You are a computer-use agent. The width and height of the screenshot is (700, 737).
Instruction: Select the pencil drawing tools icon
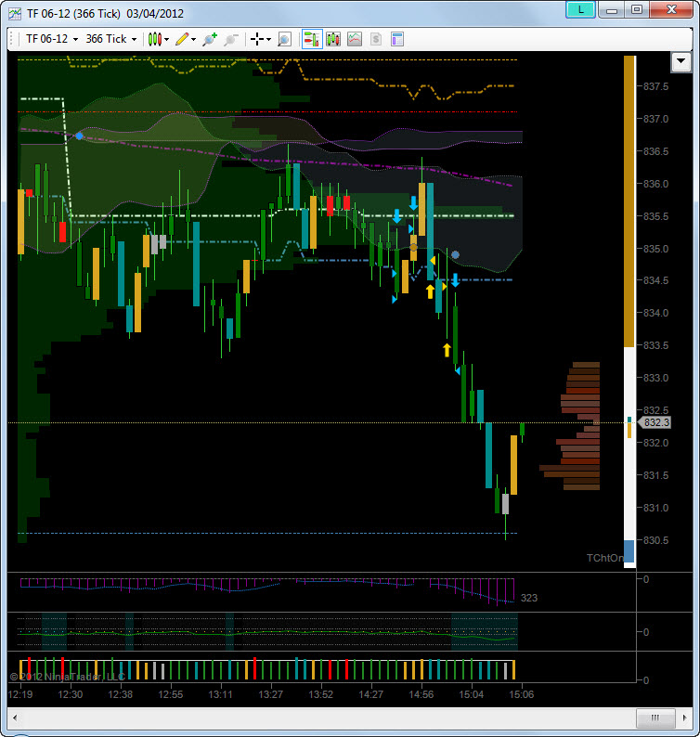[182, 39]
